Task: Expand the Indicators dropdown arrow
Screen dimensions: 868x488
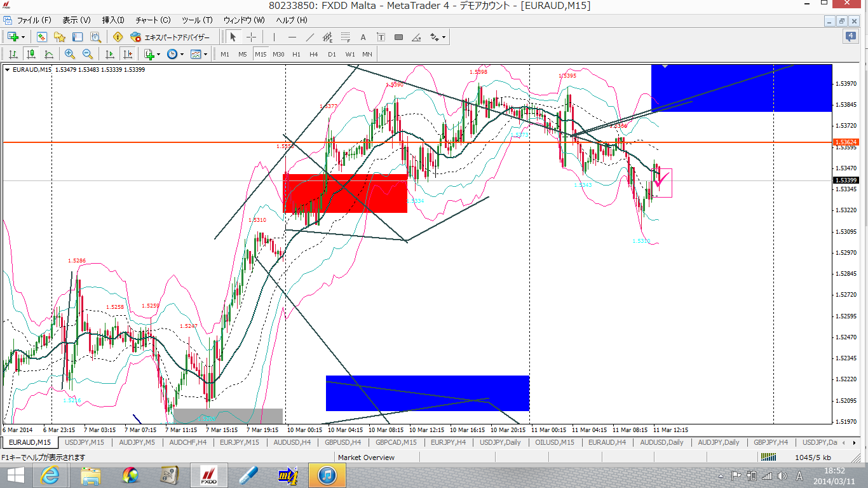Action: [158, 54]
